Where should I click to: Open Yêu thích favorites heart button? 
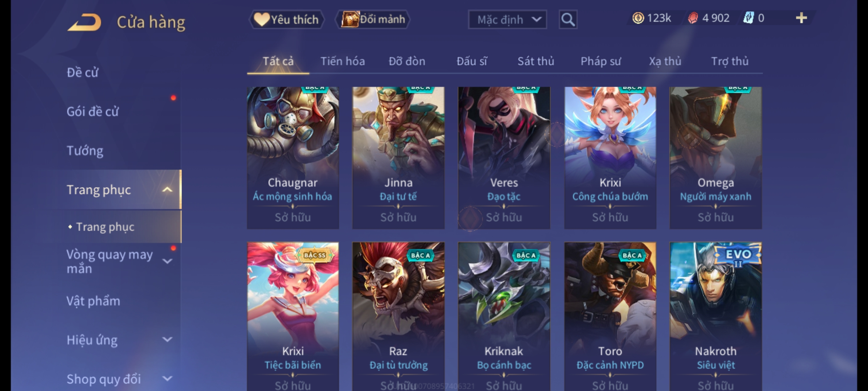(286, 20)
